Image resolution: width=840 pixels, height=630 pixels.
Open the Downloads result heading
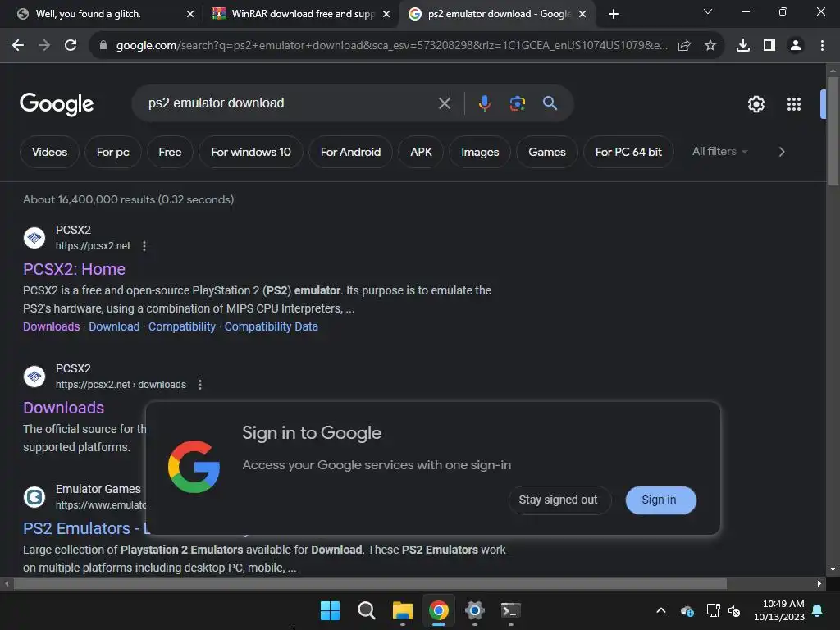coord(64,408)
